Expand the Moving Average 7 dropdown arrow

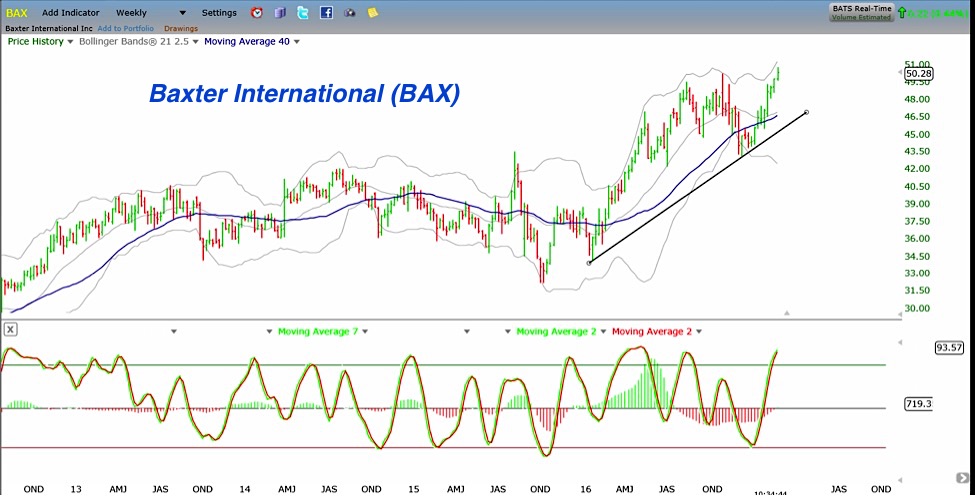click(365, 332)
